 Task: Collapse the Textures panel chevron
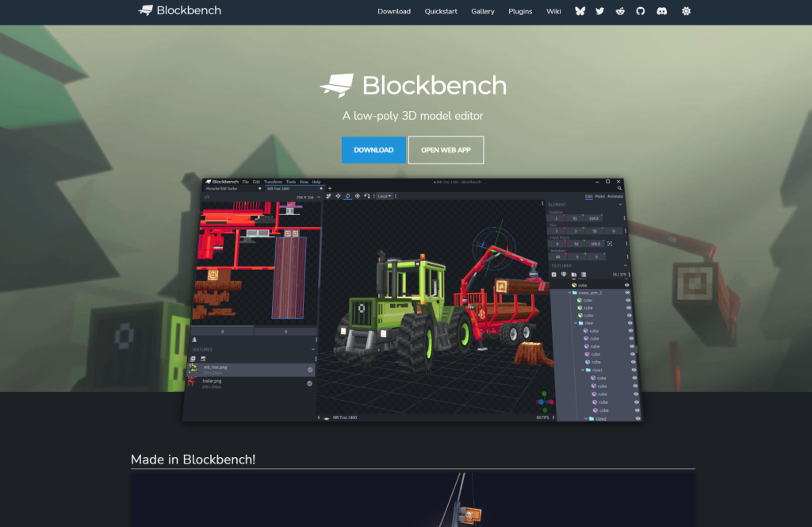[312, 349]
